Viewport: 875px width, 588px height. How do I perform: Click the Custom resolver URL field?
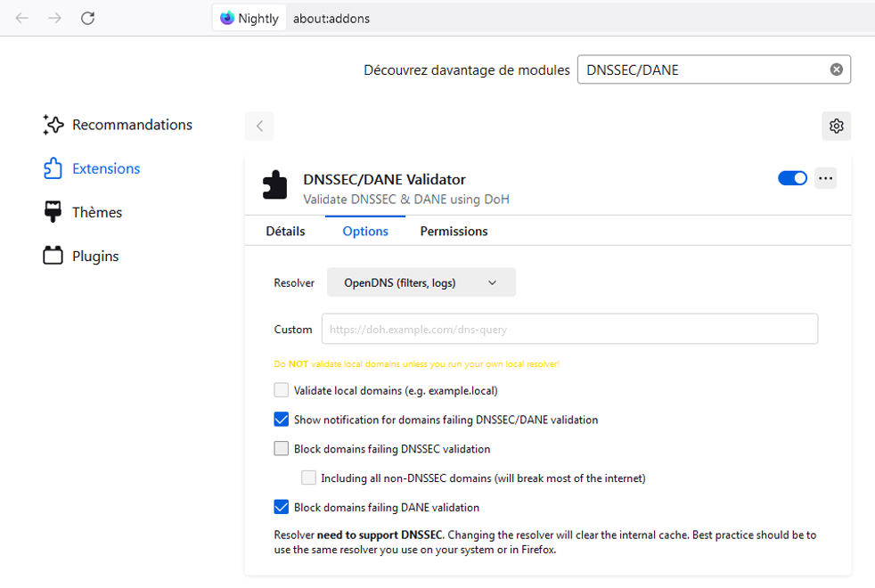pos(569,329)
